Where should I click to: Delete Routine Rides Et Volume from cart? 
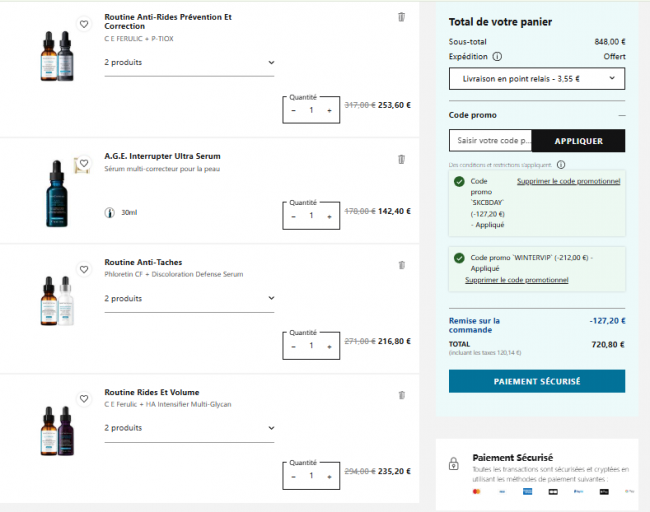[401, 395]
